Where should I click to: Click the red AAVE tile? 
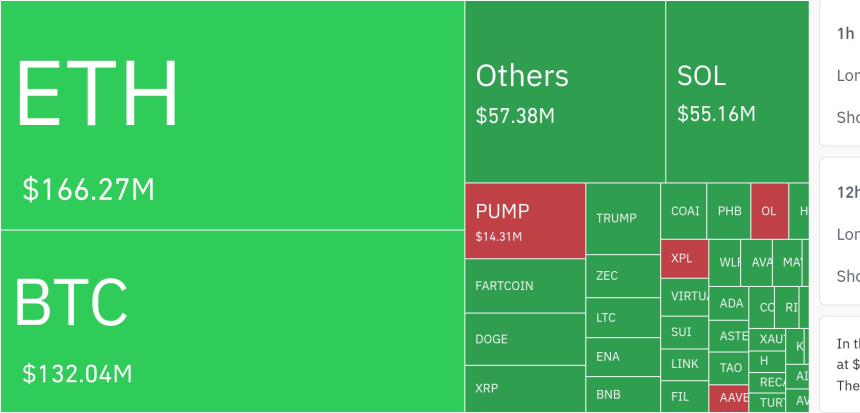tap(729, 398)
